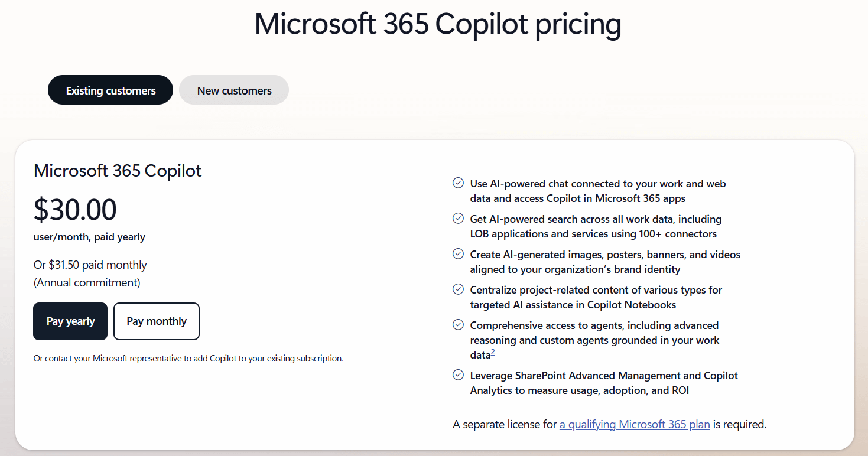The width and height of the screenshot is (868, 456).
Task: Click the 'Or $31.50 paid monthly' text
Action: (90, 265)
